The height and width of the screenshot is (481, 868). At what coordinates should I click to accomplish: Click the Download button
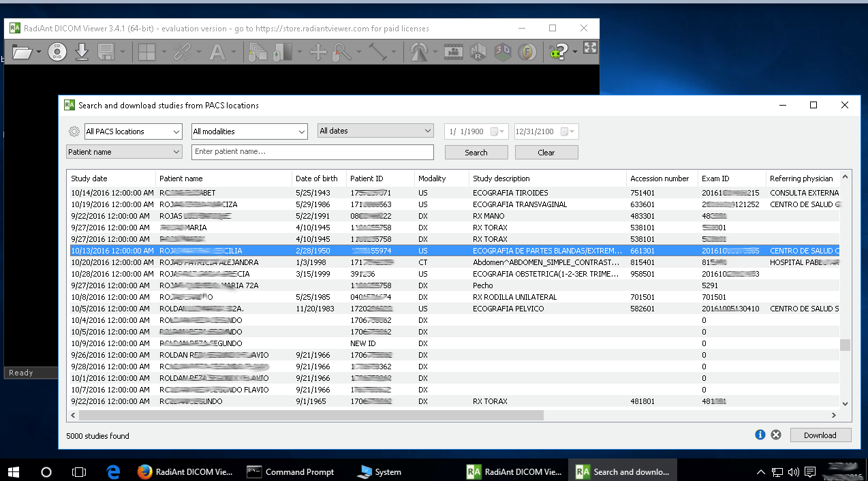(820, 435)
